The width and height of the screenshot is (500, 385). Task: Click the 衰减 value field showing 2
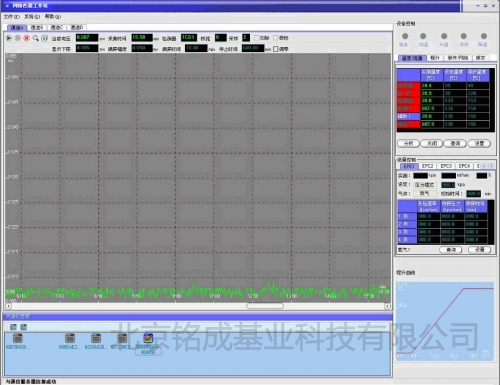(x=246, y=37)
